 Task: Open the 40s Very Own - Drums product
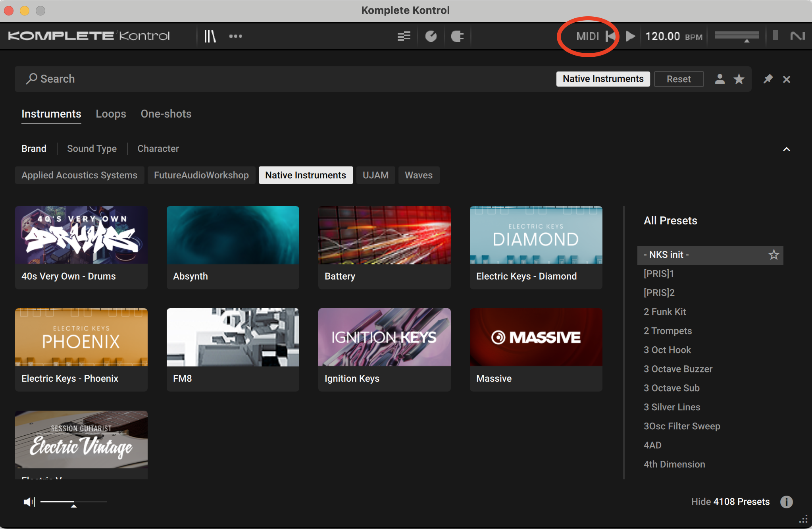coord(81,247)
